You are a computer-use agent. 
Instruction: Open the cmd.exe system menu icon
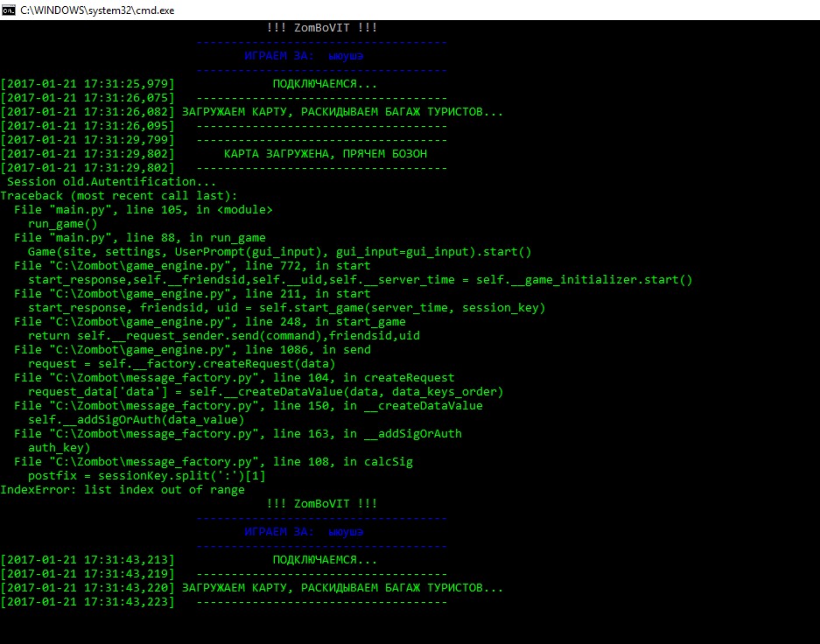pyautogui.click(x=9, y=10)
